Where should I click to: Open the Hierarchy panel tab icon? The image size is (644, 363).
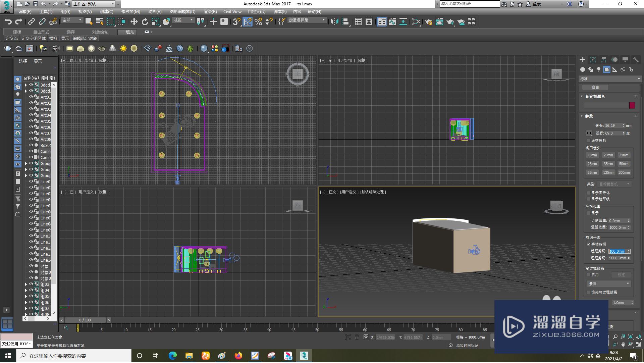point(604,60)
